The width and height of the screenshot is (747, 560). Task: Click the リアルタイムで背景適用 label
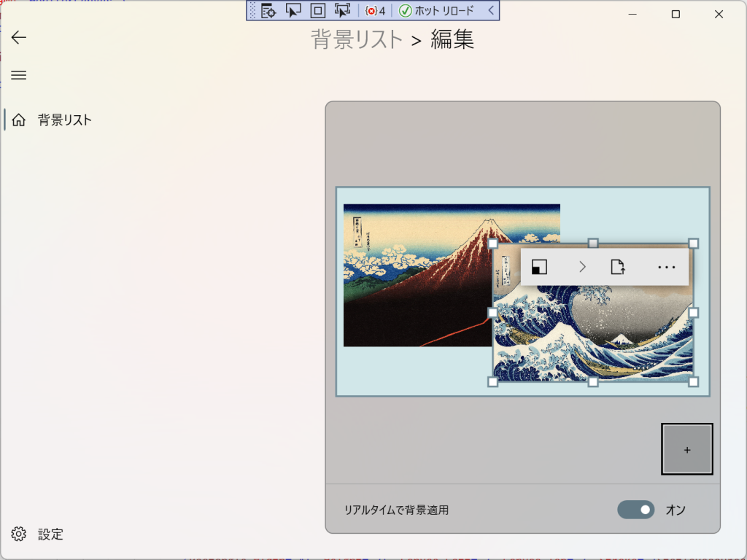pyautogui.click(x=396, y=510)
